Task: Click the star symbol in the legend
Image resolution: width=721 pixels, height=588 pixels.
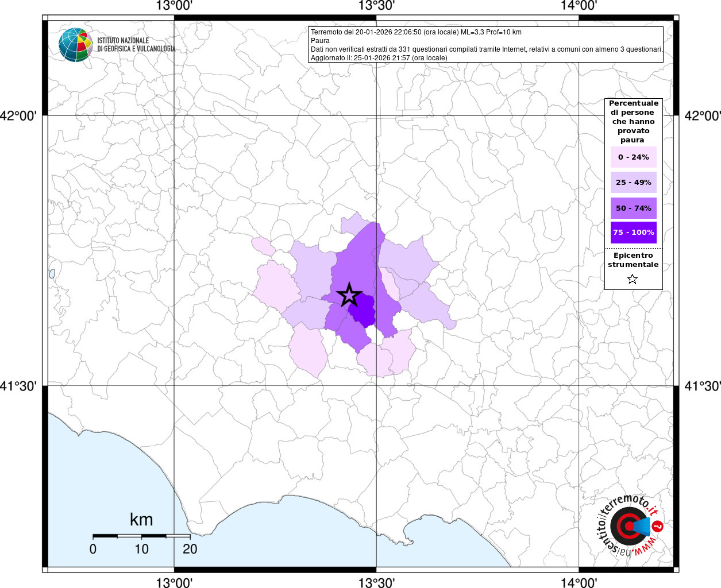Action: [x=633, y=279]
